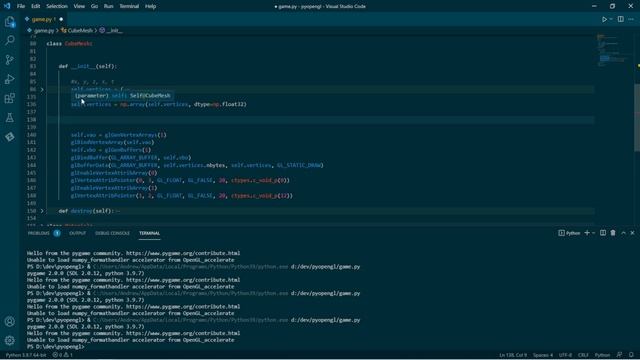Click __init__ in the breadcrumb

pyautogui.click(x=115, y=31)
